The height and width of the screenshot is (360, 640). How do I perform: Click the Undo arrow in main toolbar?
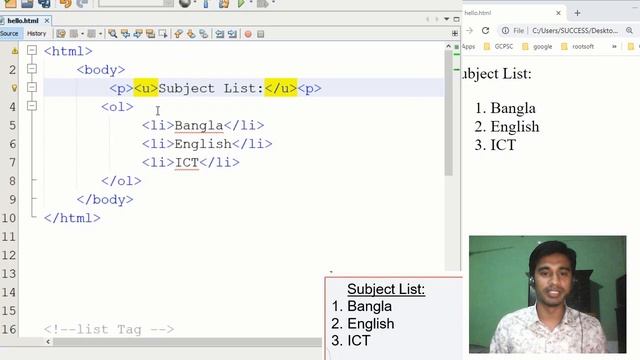[x=66, y=4]
